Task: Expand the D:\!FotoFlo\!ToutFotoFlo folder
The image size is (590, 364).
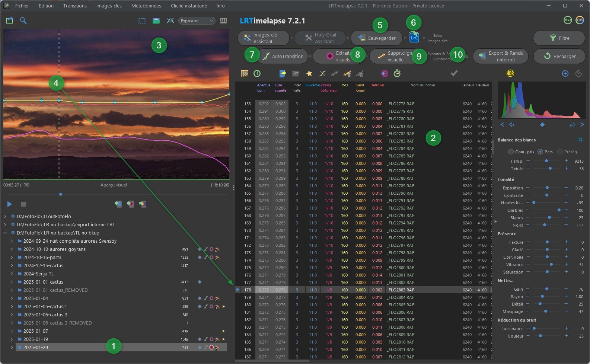Action: click(5, 216)
